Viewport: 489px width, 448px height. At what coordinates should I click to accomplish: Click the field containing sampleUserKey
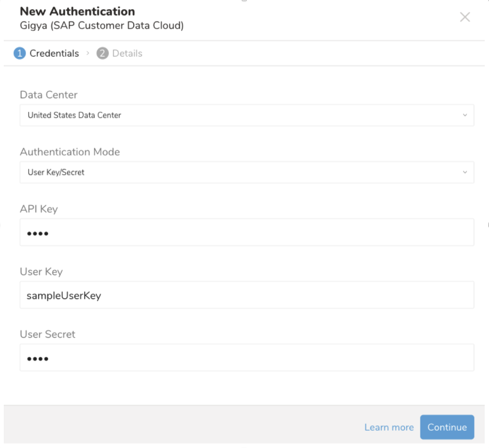click(247, 295)
